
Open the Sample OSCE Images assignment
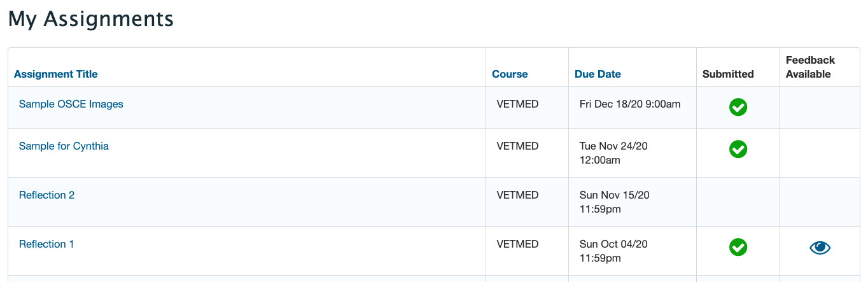pyautogui.click(x=71, y=104)
